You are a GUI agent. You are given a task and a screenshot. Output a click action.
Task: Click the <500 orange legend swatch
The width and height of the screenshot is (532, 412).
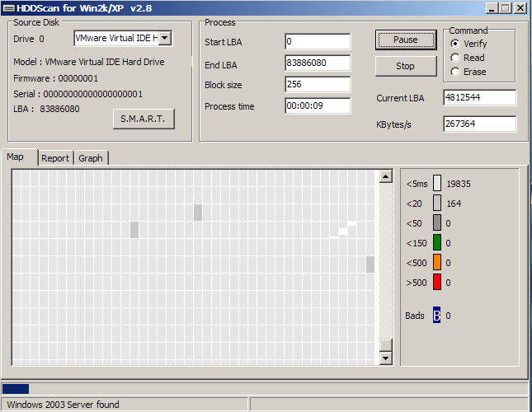pyautogui.click(x=437, y=262)
